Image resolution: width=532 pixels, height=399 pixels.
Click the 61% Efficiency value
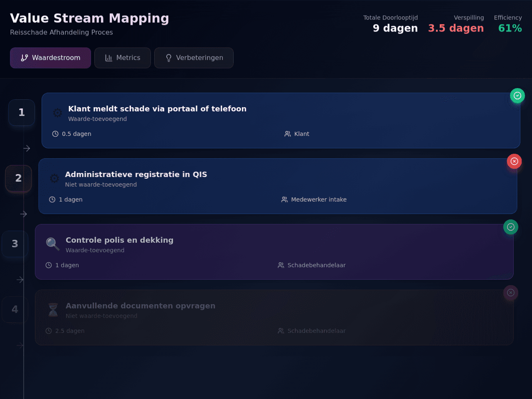pyautogui.click(x=510, y=28)
